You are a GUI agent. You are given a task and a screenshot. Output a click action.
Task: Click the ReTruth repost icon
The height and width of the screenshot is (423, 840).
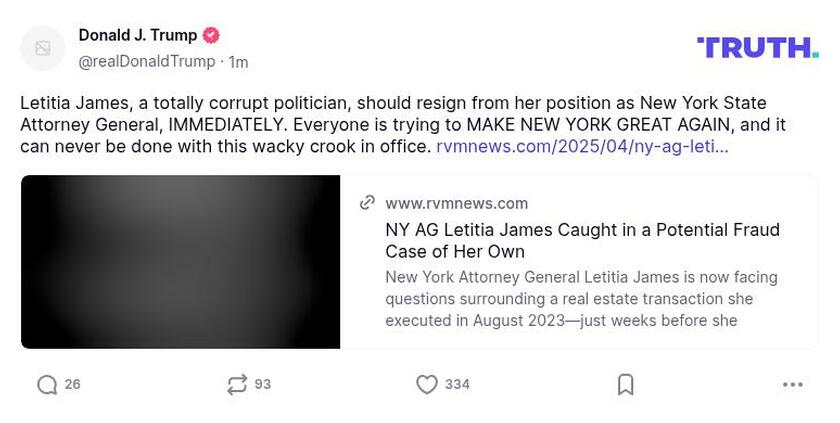(x=237, y=385)
